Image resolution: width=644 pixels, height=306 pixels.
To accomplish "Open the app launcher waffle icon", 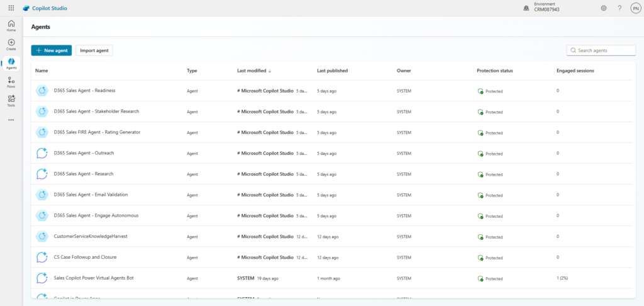I will tap(11, 8).
